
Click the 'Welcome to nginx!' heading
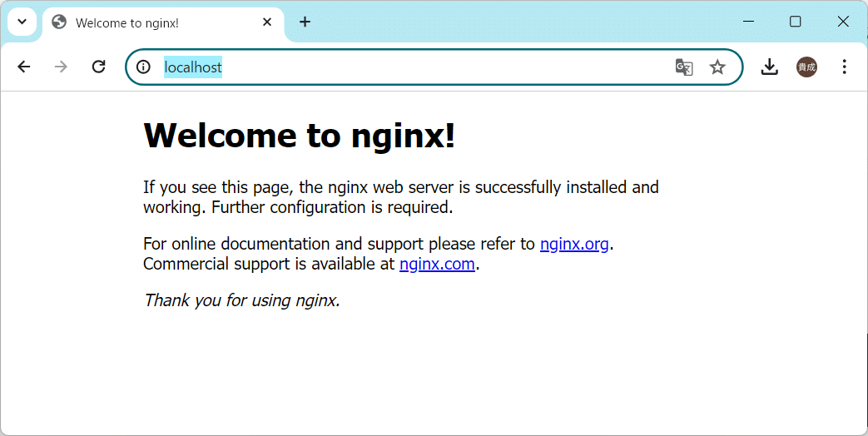300,135
